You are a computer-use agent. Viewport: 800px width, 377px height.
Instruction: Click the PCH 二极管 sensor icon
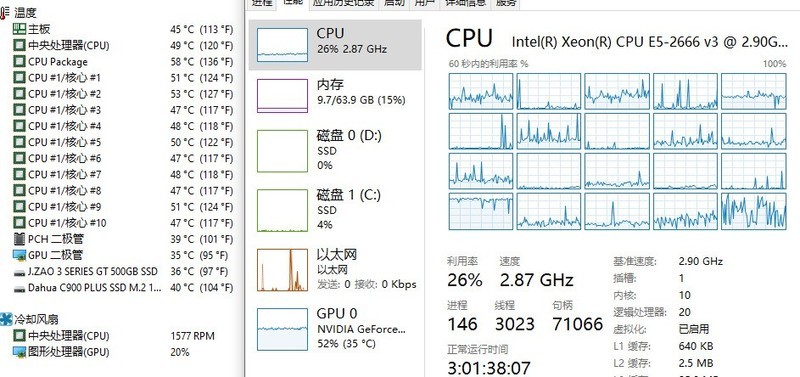19,239
